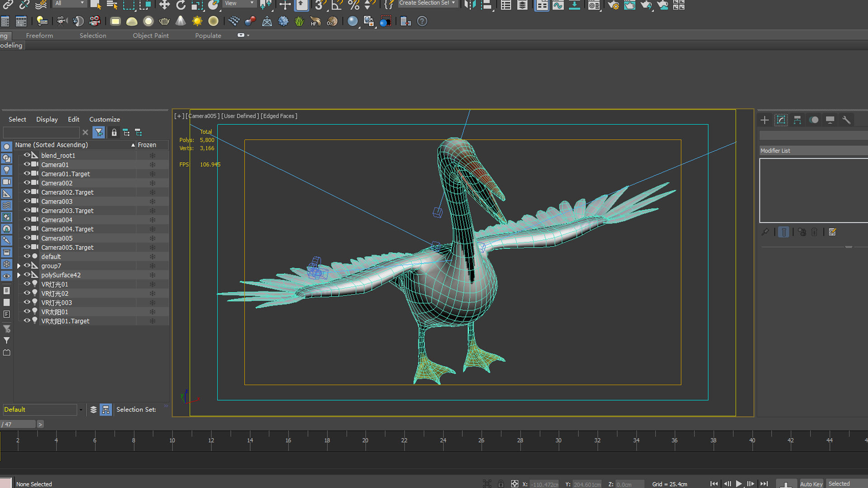Select the Rotate transform tool
This screenshot has height=488, width=868.
pos(180,5)
